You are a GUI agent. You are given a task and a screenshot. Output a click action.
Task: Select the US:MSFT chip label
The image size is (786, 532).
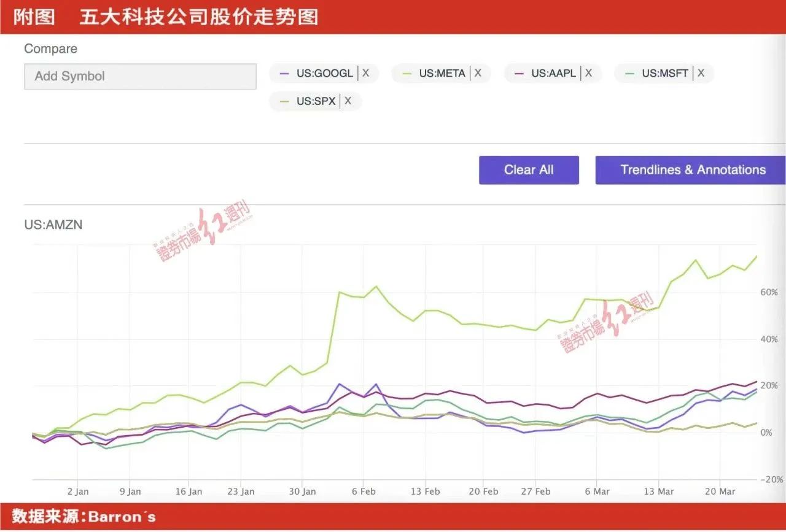point(666,73)
